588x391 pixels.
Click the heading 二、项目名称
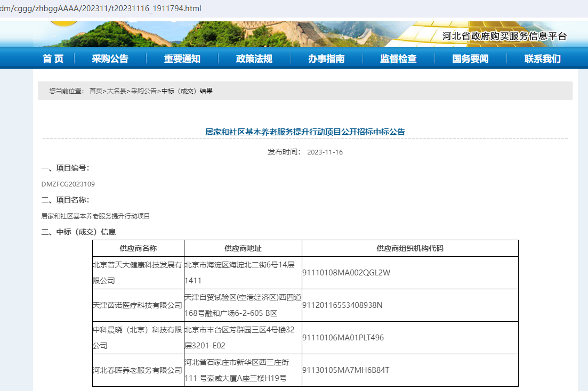tap(65, 200)
